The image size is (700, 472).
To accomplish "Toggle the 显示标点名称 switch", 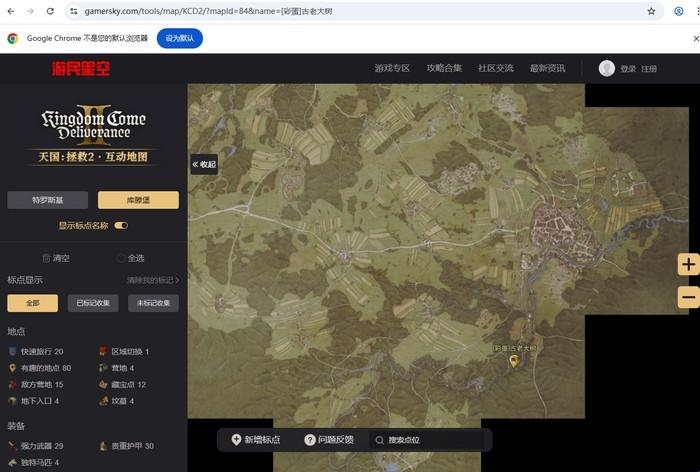I will 122,225.
